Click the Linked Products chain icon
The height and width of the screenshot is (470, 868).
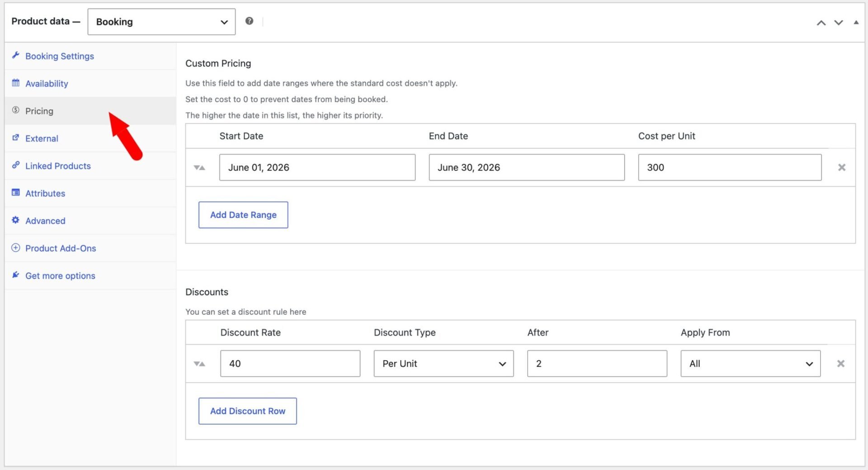pyautogui.click(x=16, y=166)
